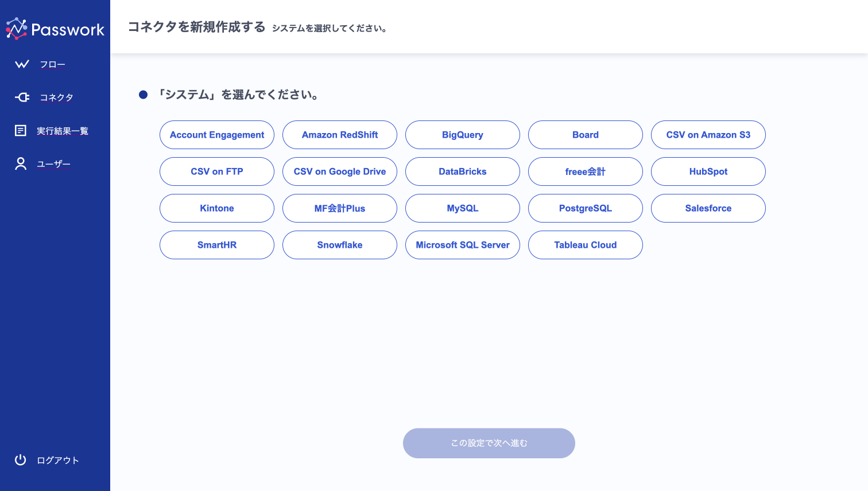Pick CSV on Amazon S3

pyautogui.click(x=708, y=135)
